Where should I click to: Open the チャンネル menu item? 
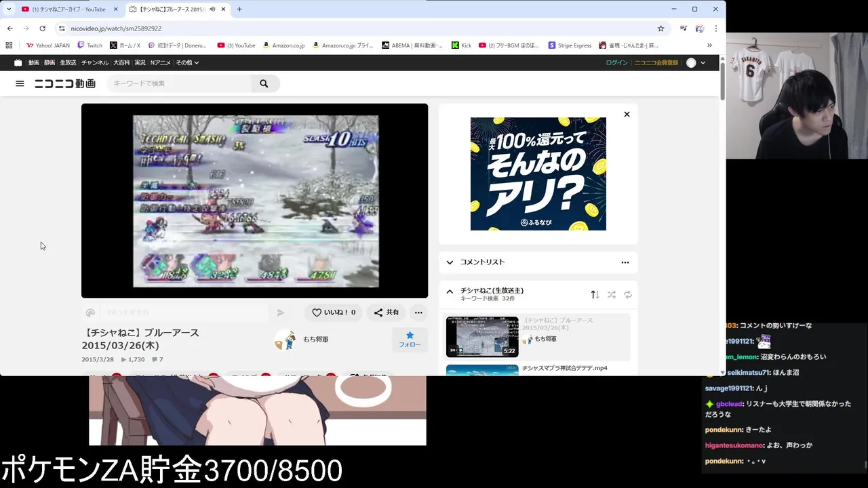tap(95, 62)
